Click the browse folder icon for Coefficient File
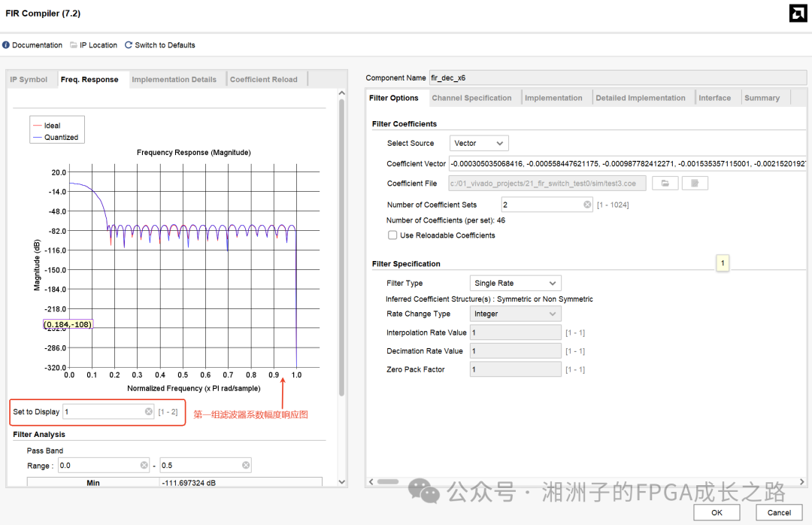This screenshot has height=525, width=812. pos(665,184)
